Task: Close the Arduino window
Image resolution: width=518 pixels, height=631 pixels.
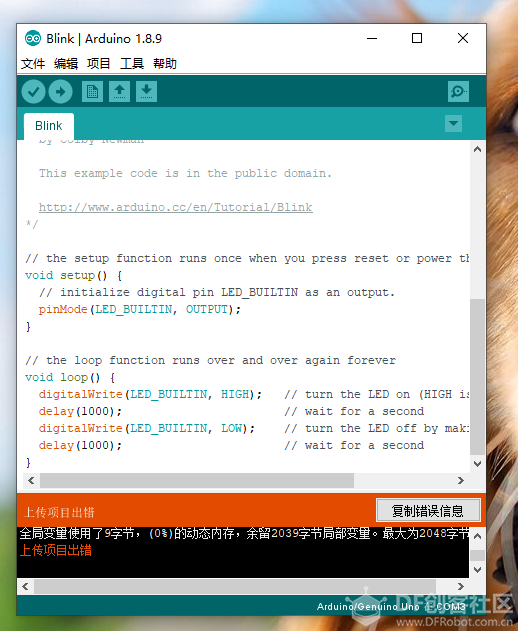Action: tap(463, 39)
